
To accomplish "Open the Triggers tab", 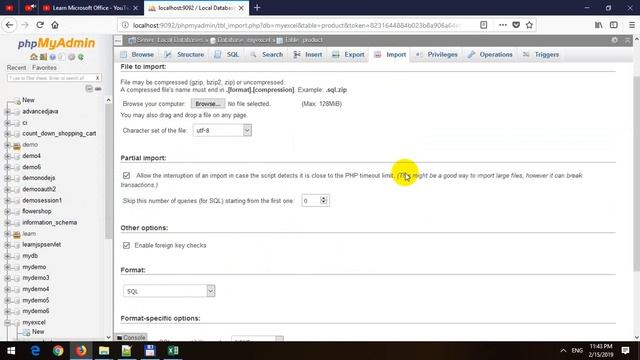I will tap(540, 55).
